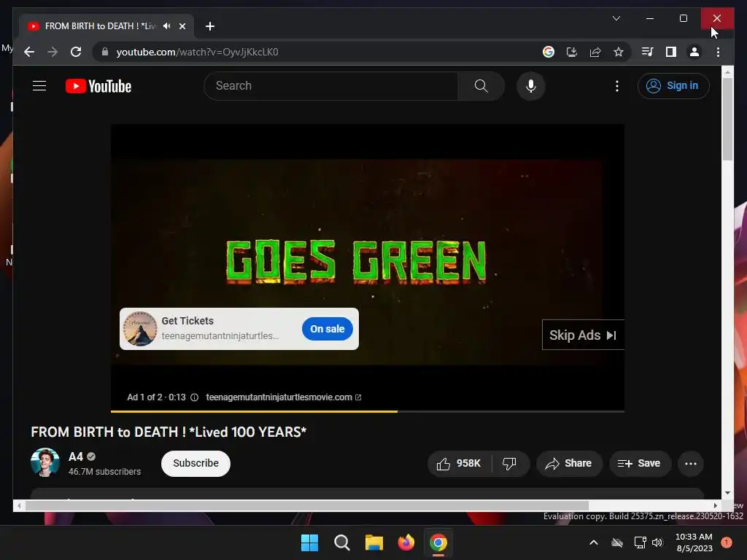This screenshot has width=747, height=560.
Task: Click the network tray icon
Action: 640,542
